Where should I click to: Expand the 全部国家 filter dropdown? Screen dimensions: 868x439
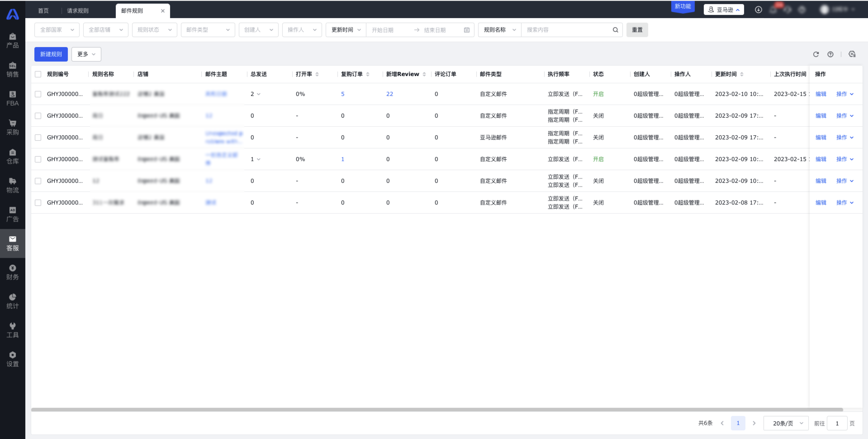point(57,30)
